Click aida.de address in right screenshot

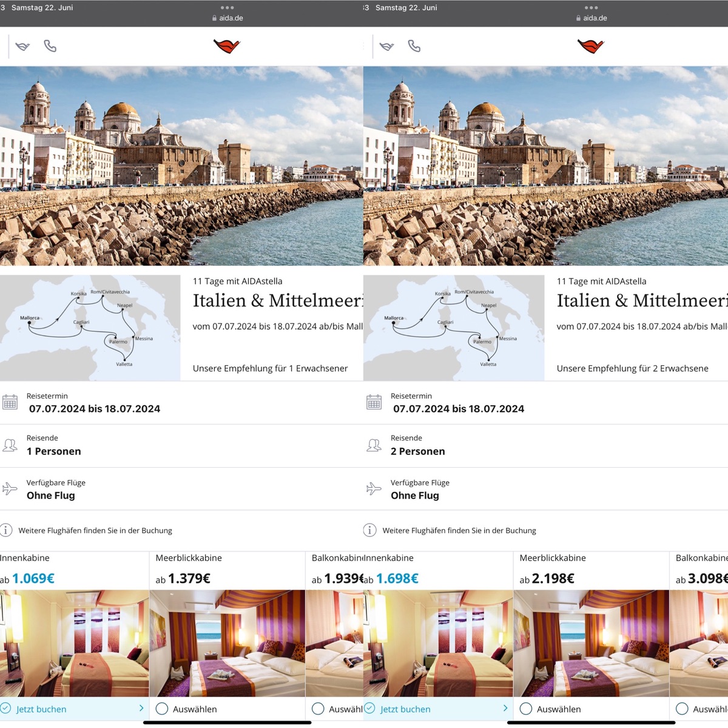click(595, 18)
